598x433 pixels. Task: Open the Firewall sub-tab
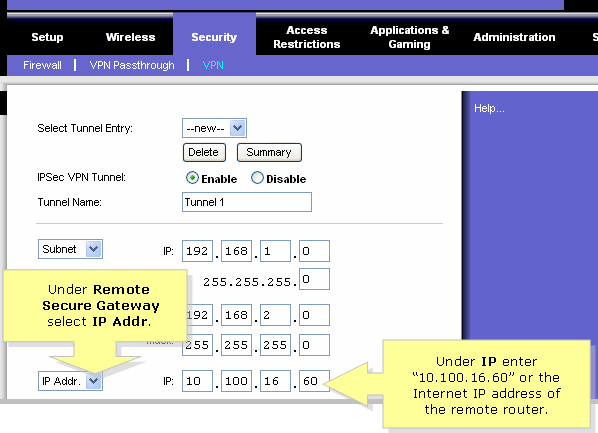pyautogui.click(x=42, y=65)
